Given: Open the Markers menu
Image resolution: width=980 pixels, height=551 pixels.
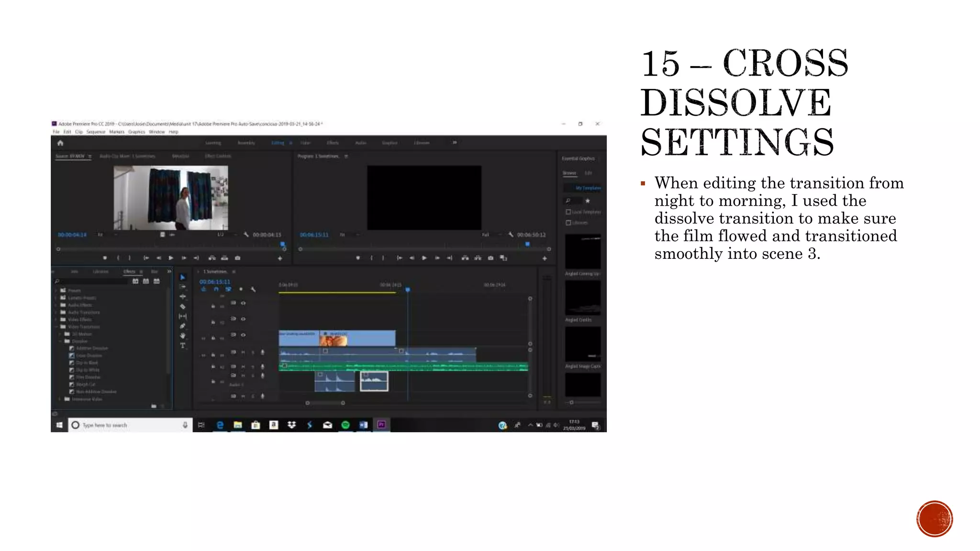Looking at the screenshot, I should pyautogui.click(x=117, y=132).
